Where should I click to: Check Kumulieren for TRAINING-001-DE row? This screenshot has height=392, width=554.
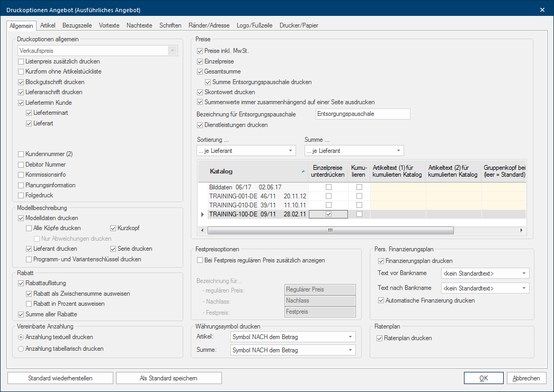[x=360, y=196]
